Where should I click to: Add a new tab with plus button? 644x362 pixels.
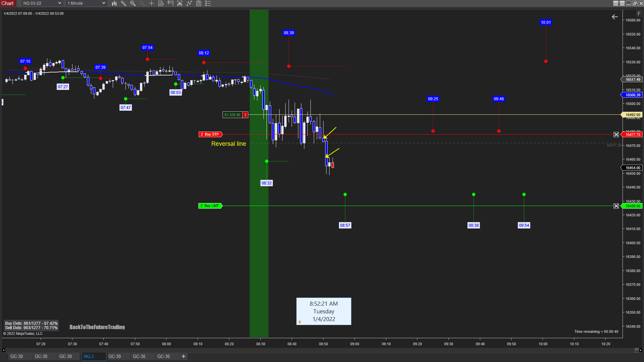(184, 356)
